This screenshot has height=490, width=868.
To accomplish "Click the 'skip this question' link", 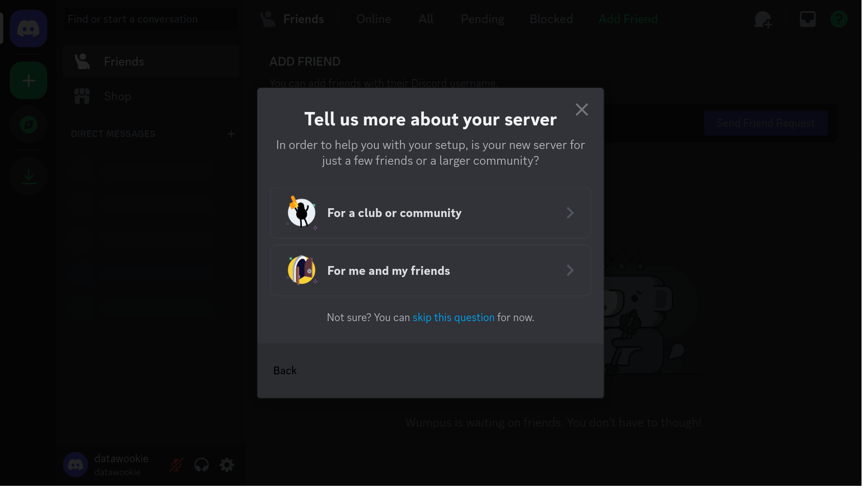I will point(453,317).
